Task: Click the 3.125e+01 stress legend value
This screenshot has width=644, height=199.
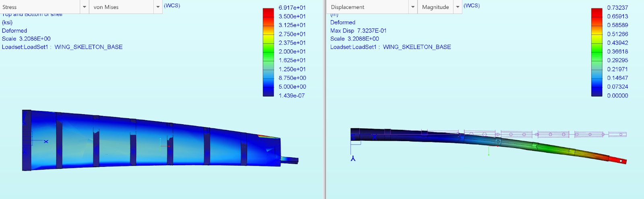Action: 292,25
